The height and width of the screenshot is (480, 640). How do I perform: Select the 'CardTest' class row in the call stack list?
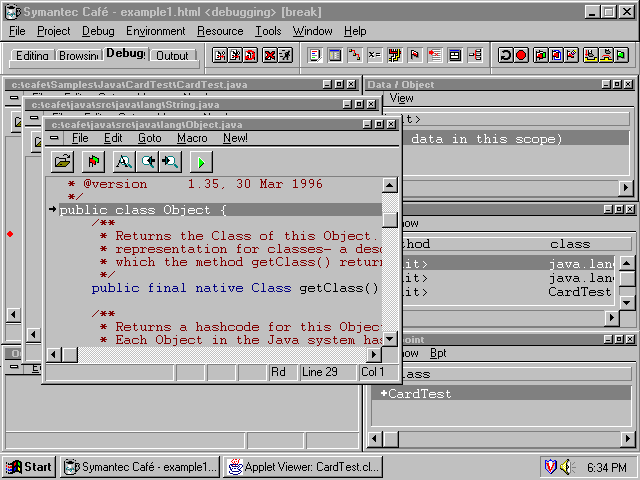click(x=507, y=292)
